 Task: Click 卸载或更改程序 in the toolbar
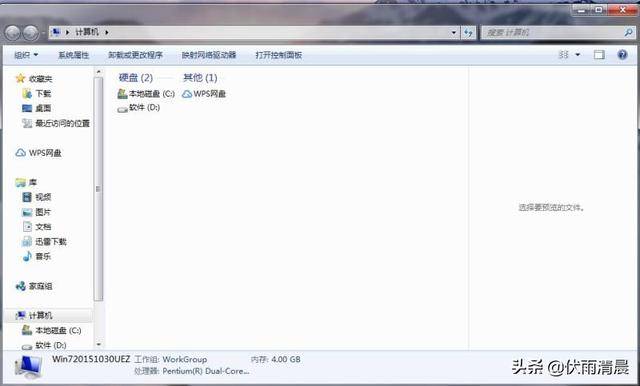(x=135, y=55)
